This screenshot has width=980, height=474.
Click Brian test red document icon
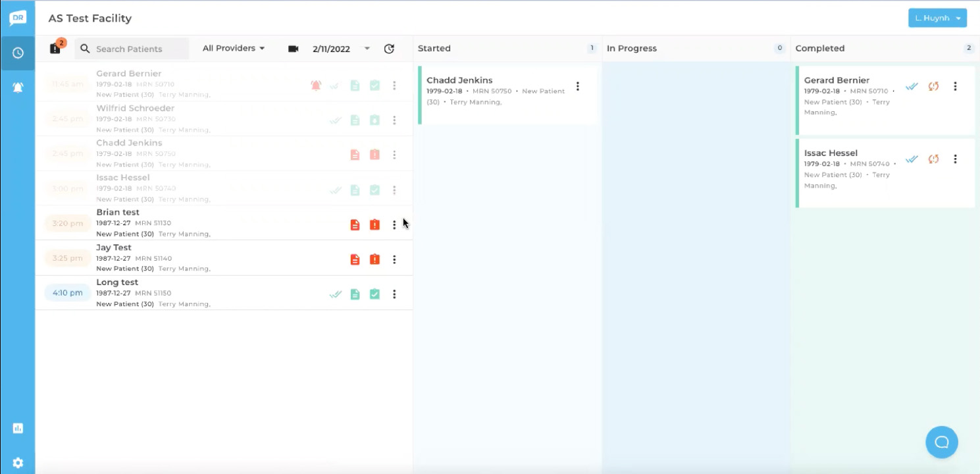[355, 224]
